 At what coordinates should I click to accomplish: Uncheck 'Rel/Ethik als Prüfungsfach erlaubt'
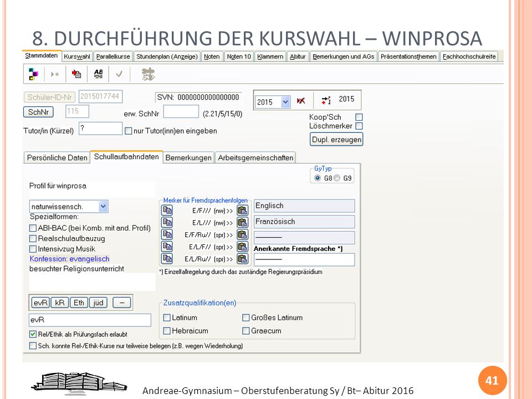coord(33,334)
